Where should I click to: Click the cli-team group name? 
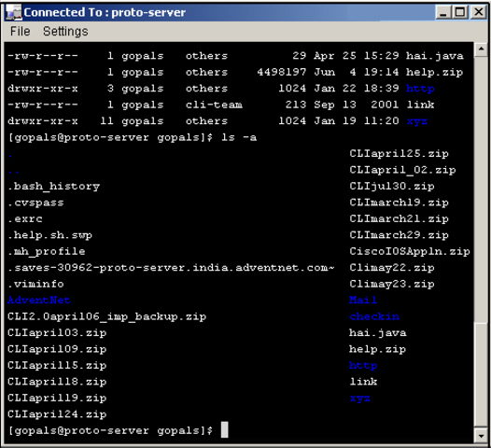(x=214, y=105)
